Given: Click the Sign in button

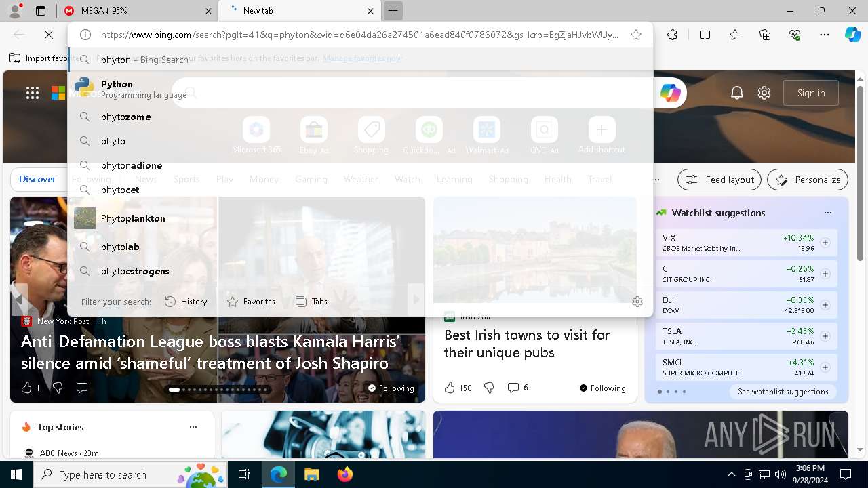Looking at the screenshot, I should 811,93.
